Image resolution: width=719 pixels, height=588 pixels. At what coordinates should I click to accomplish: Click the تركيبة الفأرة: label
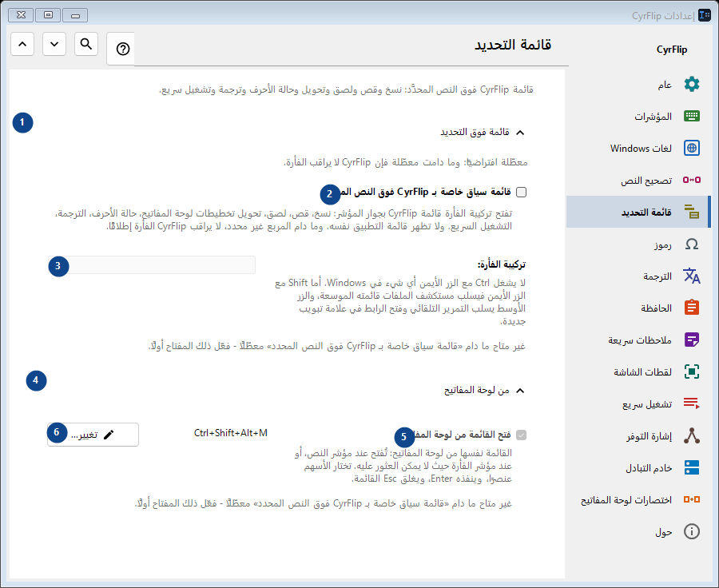[x=502, y=264]
